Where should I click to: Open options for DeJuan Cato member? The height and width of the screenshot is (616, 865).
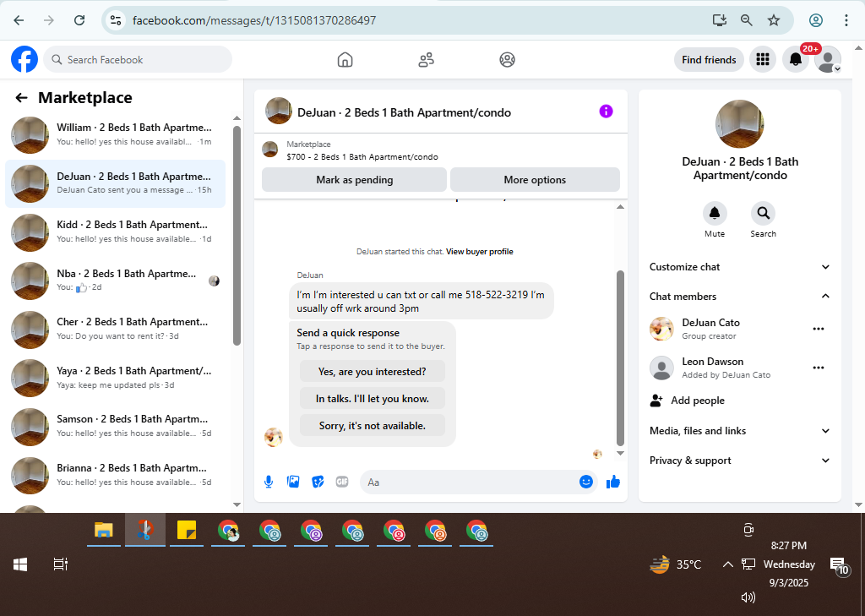tap(818, 329)
